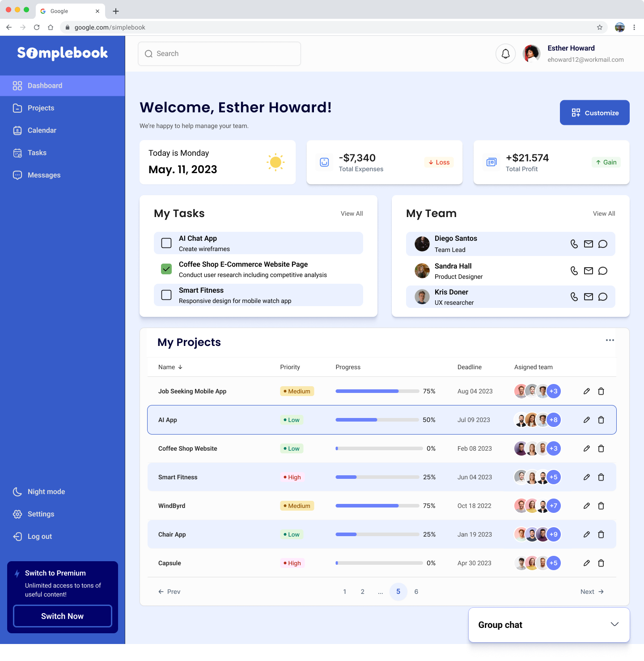Select page 6 in pagination
Image resolution: width=644 pixels, height=661 pixels.
tap(416, 592)
